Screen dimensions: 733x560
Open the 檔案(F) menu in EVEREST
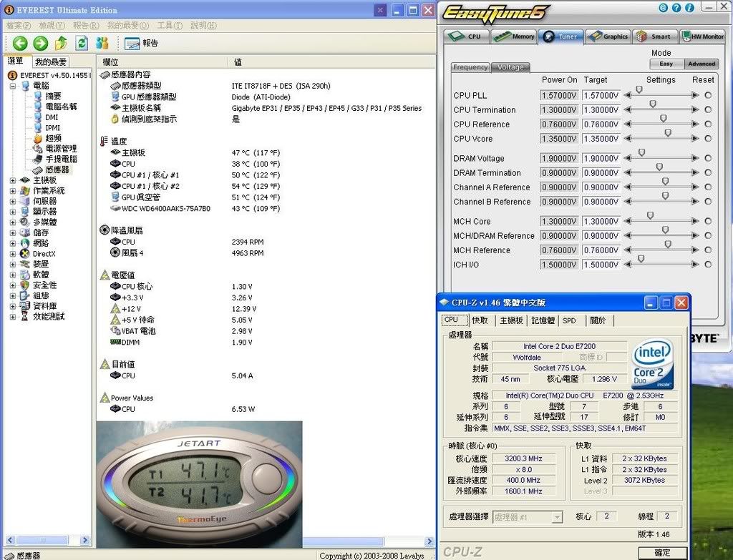tap(18, 25)
